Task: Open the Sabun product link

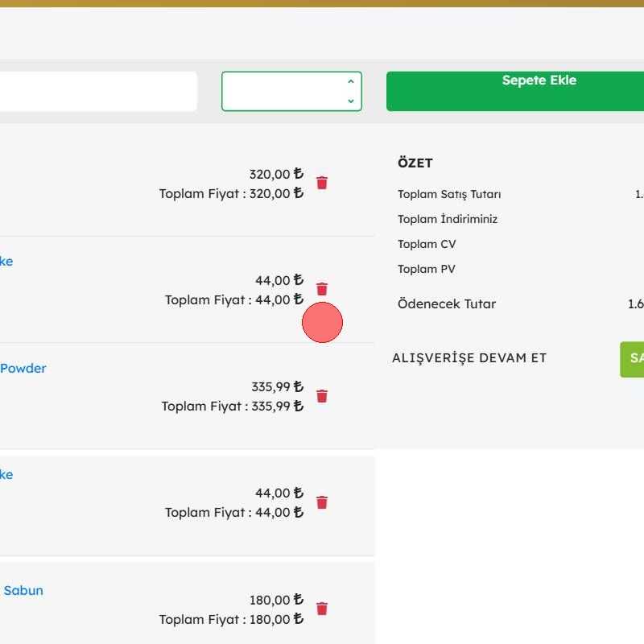Action: [x=23, y=591]
